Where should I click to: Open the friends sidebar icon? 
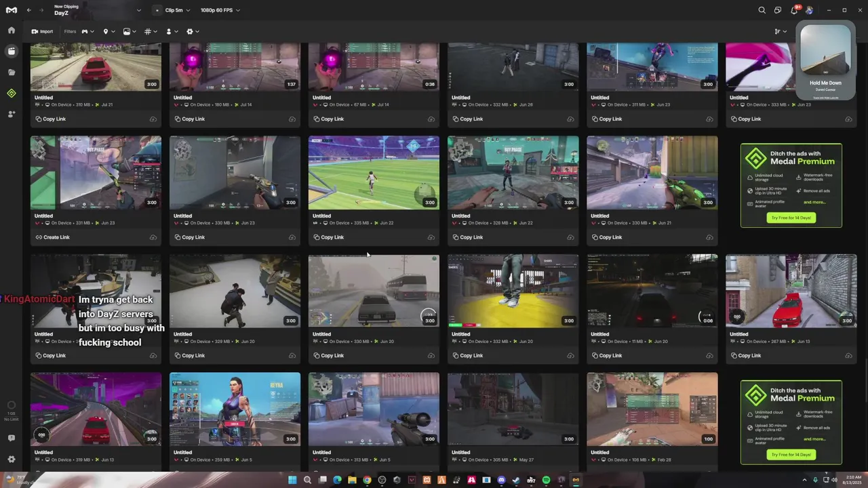(x=12, y=114)
